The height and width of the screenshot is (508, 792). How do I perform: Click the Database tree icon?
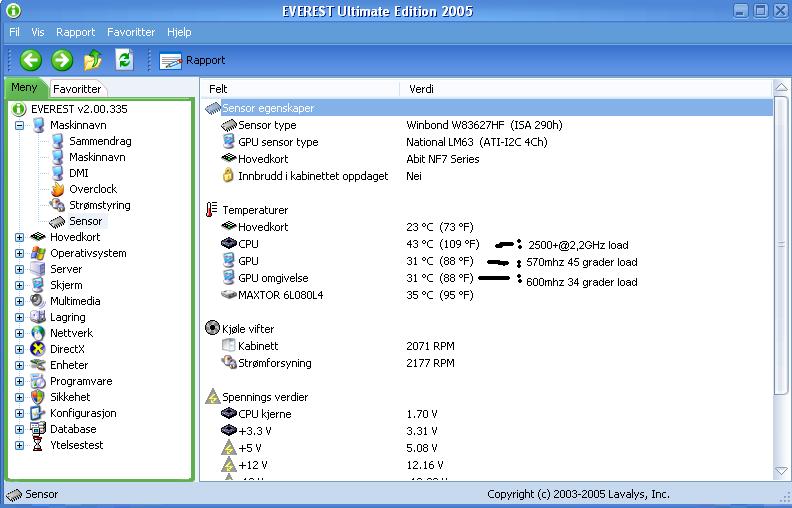click(37, 429)
